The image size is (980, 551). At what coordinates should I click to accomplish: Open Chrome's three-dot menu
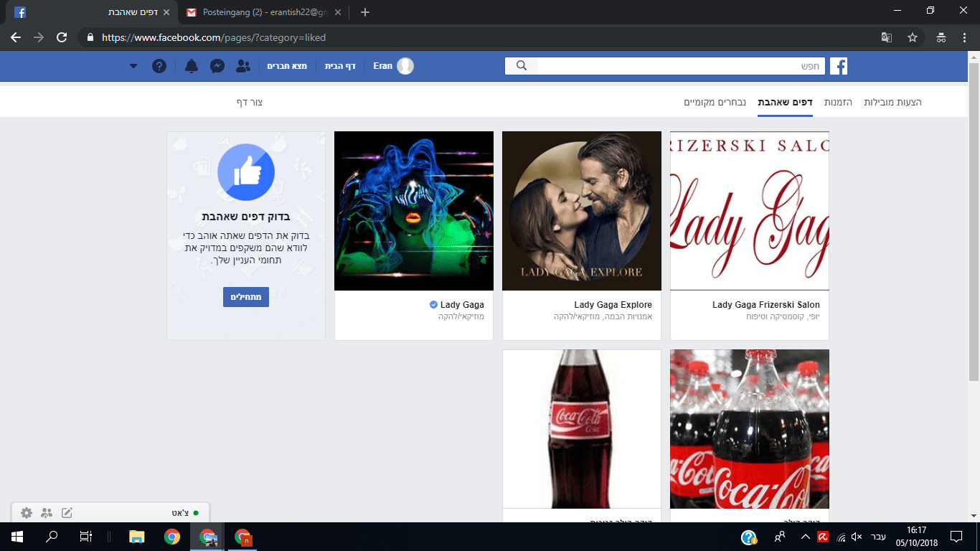pyautogui.click(x=963, y=37)
